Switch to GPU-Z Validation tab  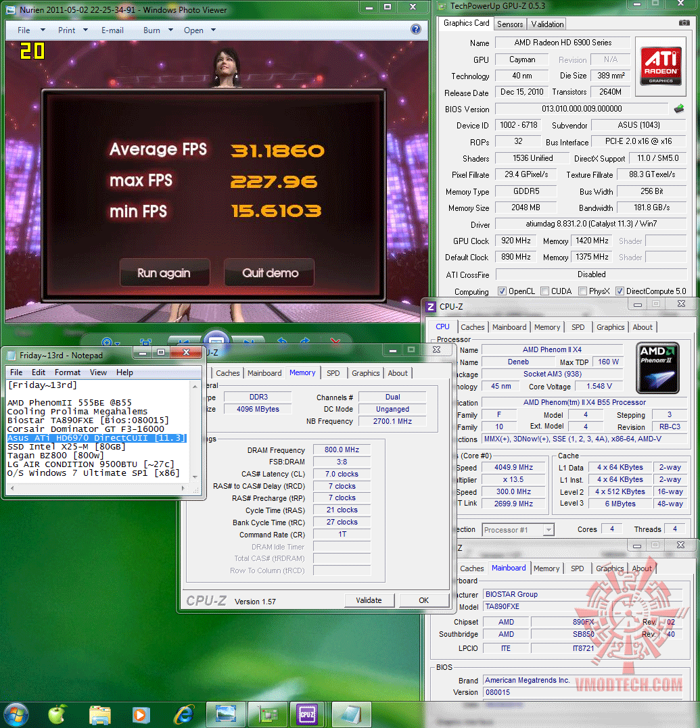[547, 24]
